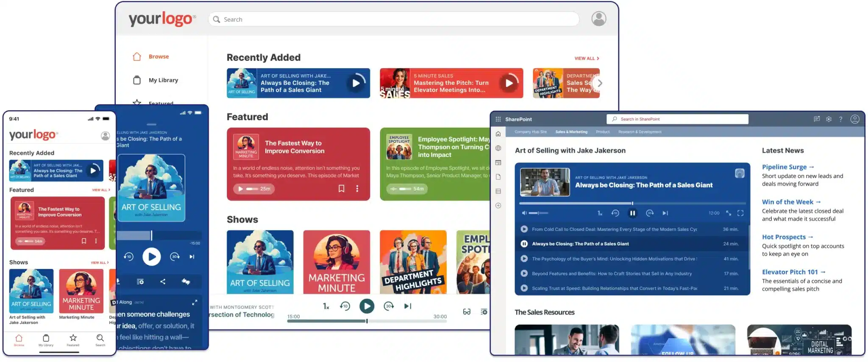Click the news layout icon in SharePoint left rail

[498, 163]
